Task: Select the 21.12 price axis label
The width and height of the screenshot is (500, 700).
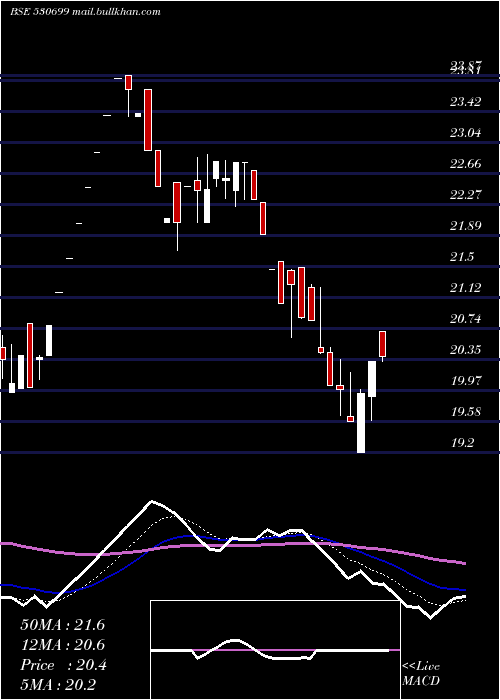Action: (466, 288)
